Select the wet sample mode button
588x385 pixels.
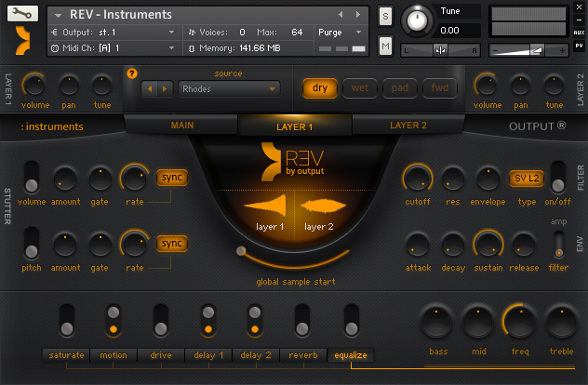[x=360, y=88]
